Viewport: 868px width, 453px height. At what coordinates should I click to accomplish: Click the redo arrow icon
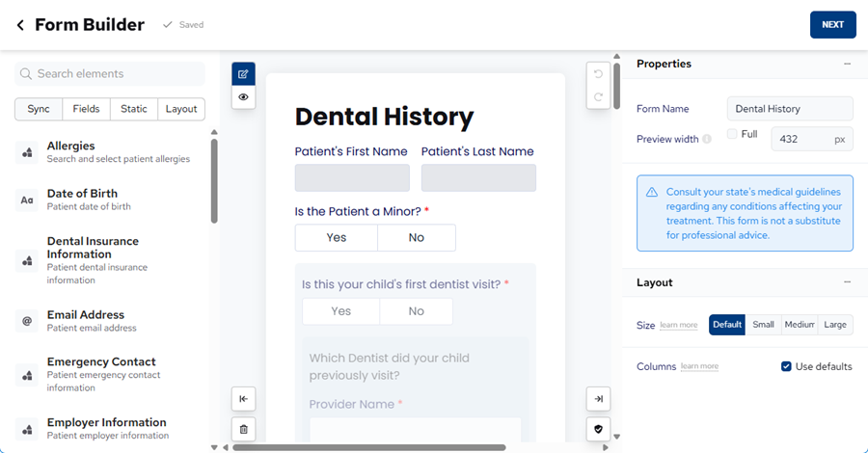(598, 97)
